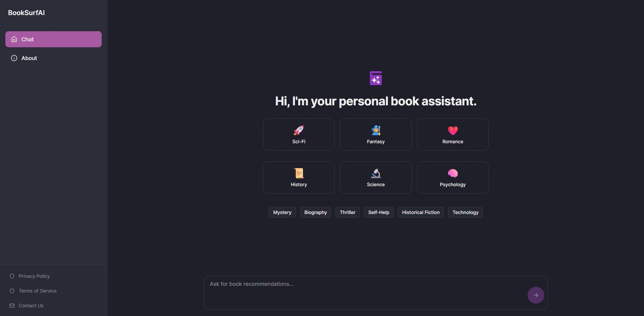Click the envelope icon next to Contact Us
Image resolution: width=644 pixels, height=316 pixels.
[12, 305]
